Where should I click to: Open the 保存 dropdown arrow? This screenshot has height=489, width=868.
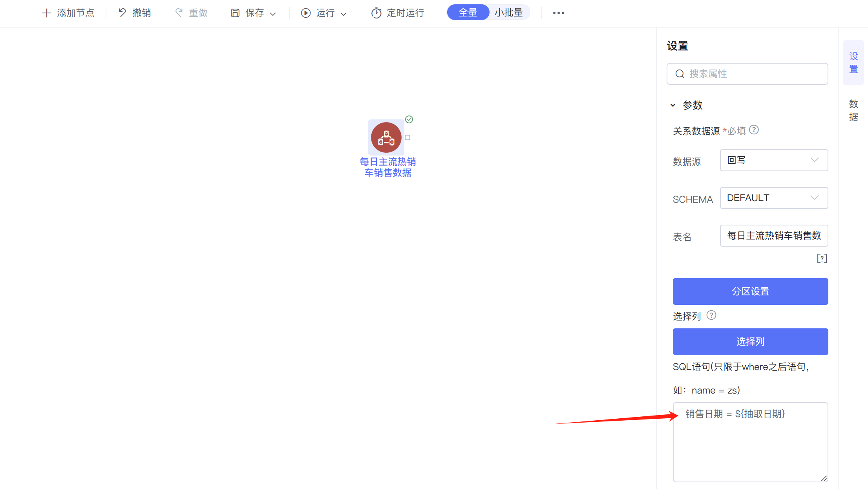[273, 14]
